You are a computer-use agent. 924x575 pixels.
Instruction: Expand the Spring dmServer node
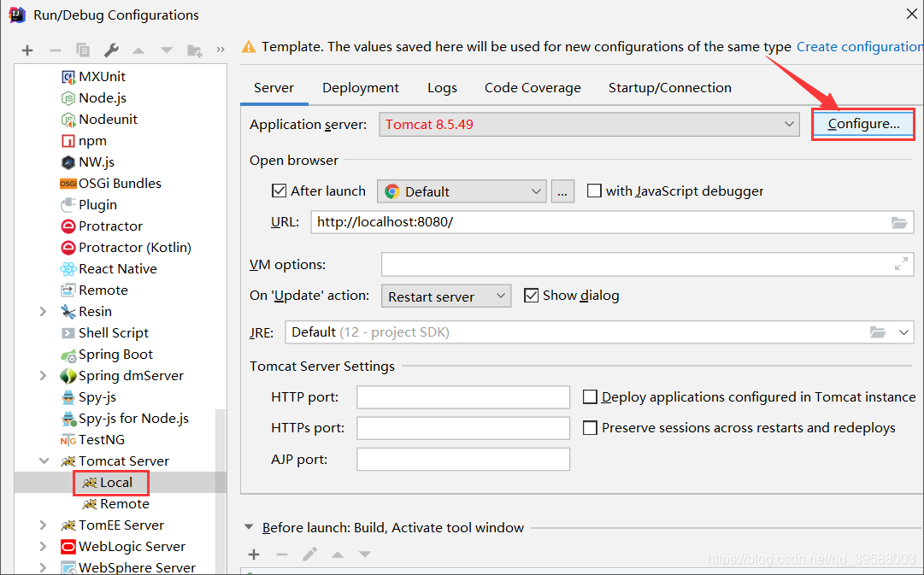pyautogui.click(x=43, y=376)
